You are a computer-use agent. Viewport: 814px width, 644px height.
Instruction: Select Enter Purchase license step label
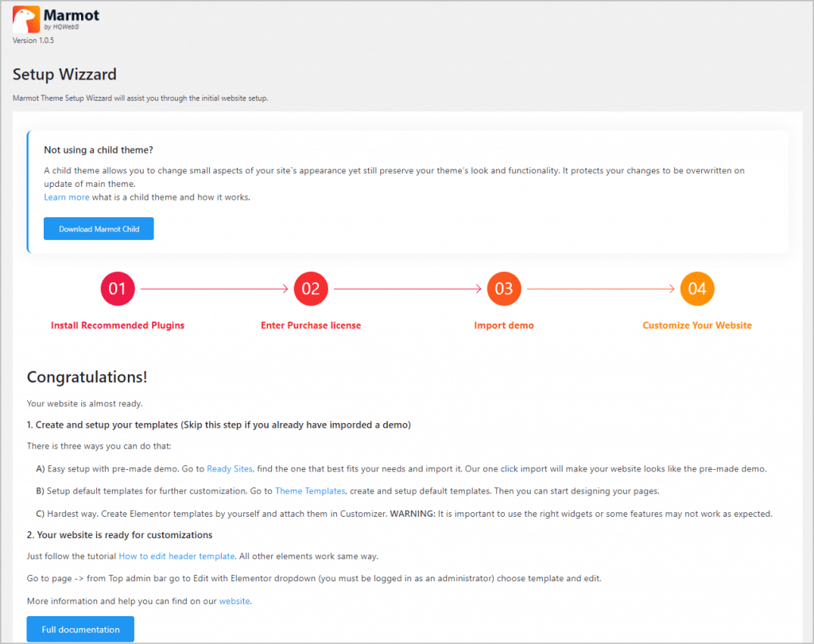tap(311, 325)
